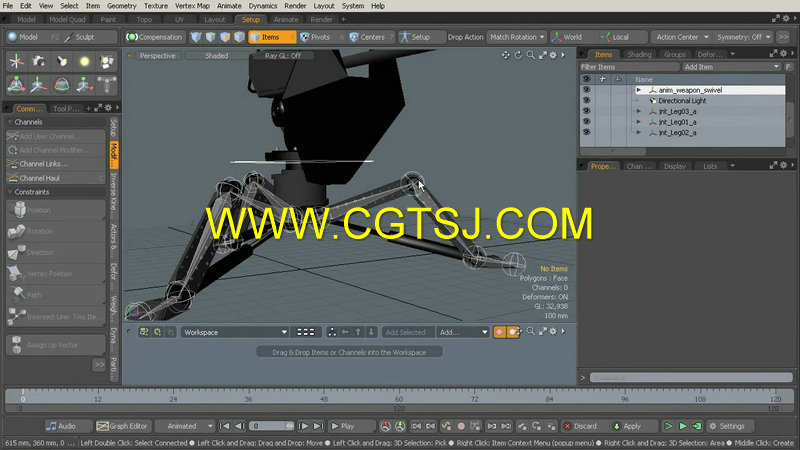Open the Animated keying dropdown
This screenshot has height=450, width=800.
pos(184,426)
